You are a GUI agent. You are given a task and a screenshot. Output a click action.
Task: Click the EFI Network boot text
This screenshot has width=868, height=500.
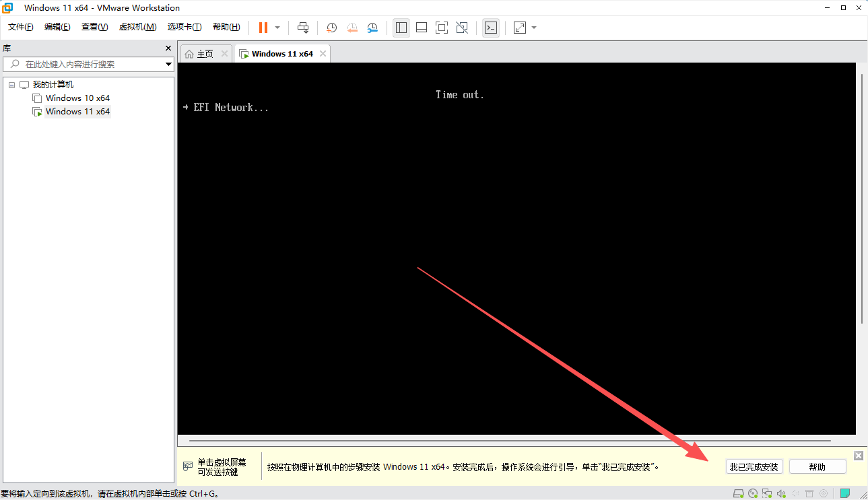pyautogui.click(x=231, y=108)
